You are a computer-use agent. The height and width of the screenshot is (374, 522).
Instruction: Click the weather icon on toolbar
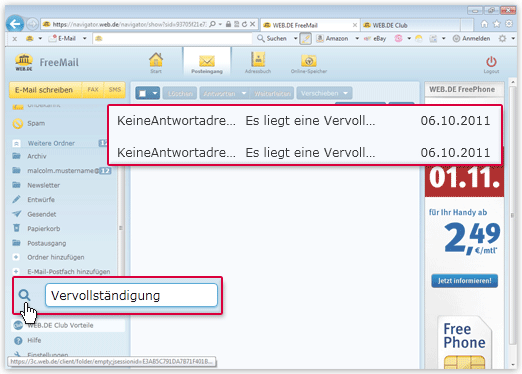coord(419,39)
